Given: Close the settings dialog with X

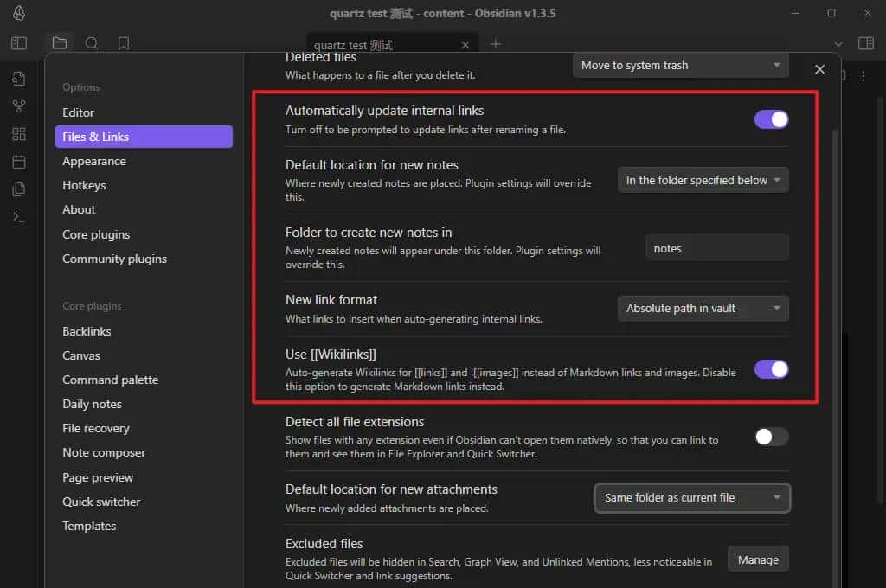Looking at the screenshot, I should point(820,69).
